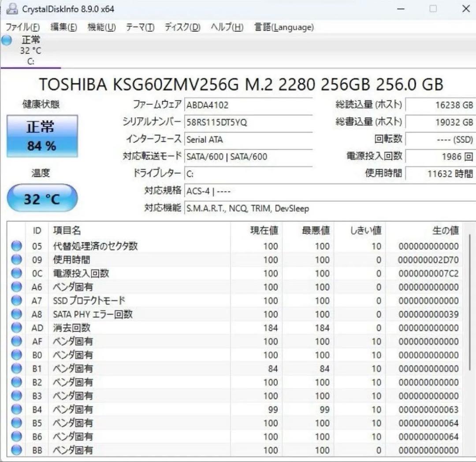Click raw value 000000000039
The image size is (476, 462).
(428, 314)
